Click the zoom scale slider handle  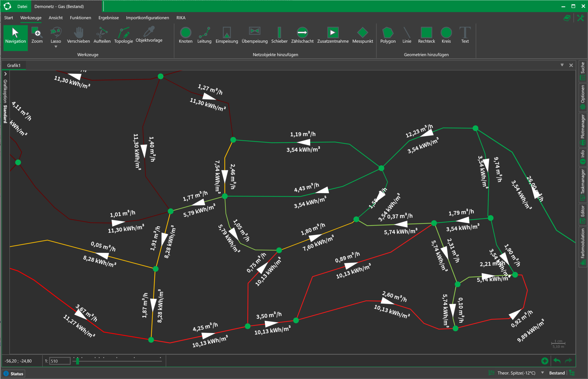[78, 361]
